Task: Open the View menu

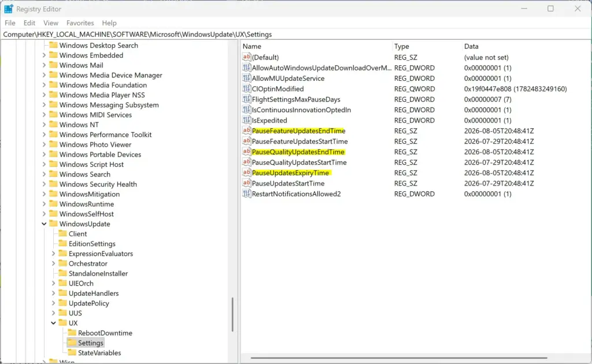Action: 51,23
